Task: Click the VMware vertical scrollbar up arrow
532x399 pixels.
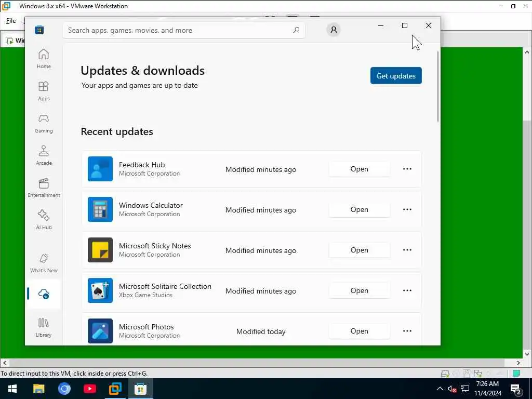Action: tap(527, 52)
